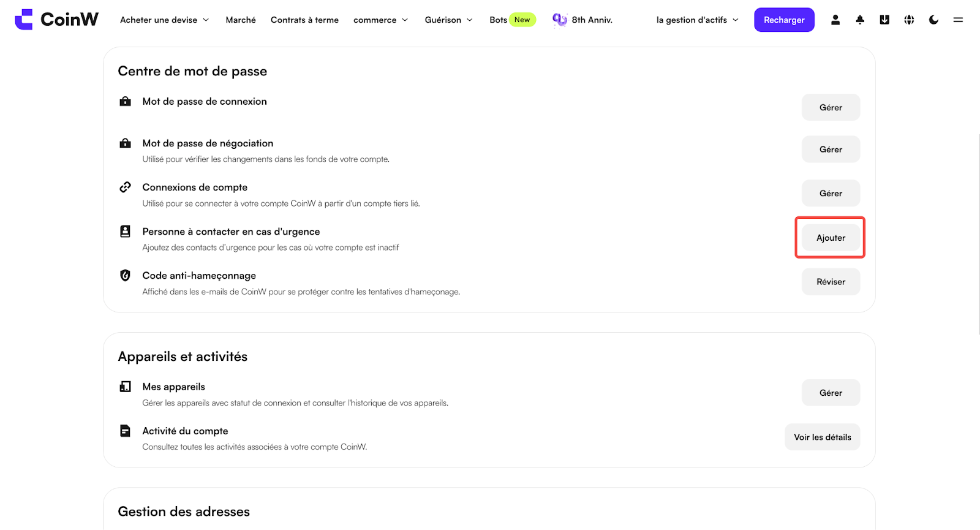Toggle dark mode moon icon
This screenshot has height=530, width=980.
click(933, 20)
